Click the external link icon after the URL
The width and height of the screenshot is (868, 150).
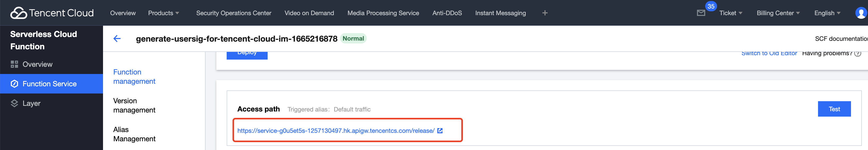coord(440,130)
